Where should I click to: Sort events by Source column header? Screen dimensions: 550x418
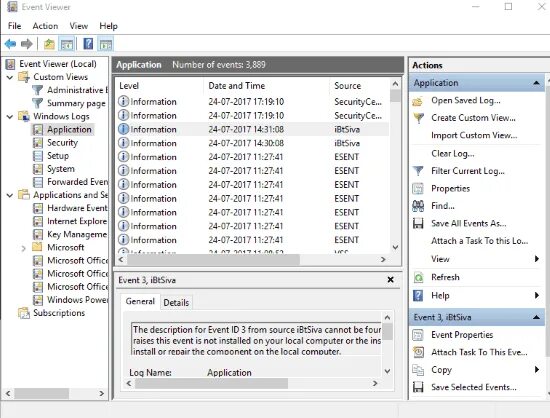tap(359, 86)
